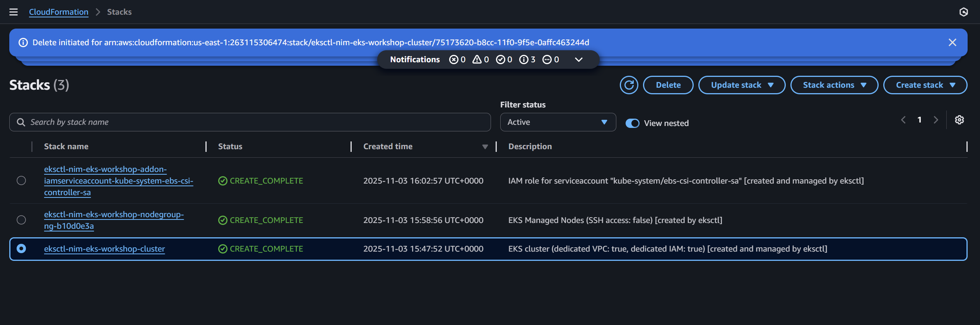Click created time 2025-11-03 15:58:56
Viewport: 980px width, 325px height.
pyautogui.click(x=423, y=220)
